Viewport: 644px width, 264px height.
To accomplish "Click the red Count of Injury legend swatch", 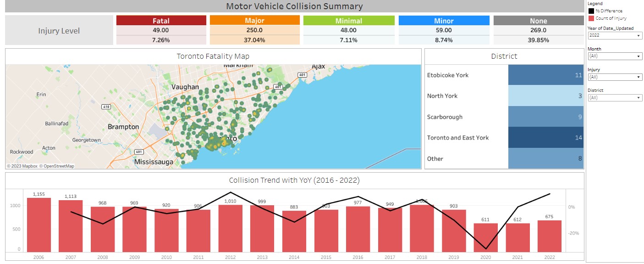I will pos(591,18).
